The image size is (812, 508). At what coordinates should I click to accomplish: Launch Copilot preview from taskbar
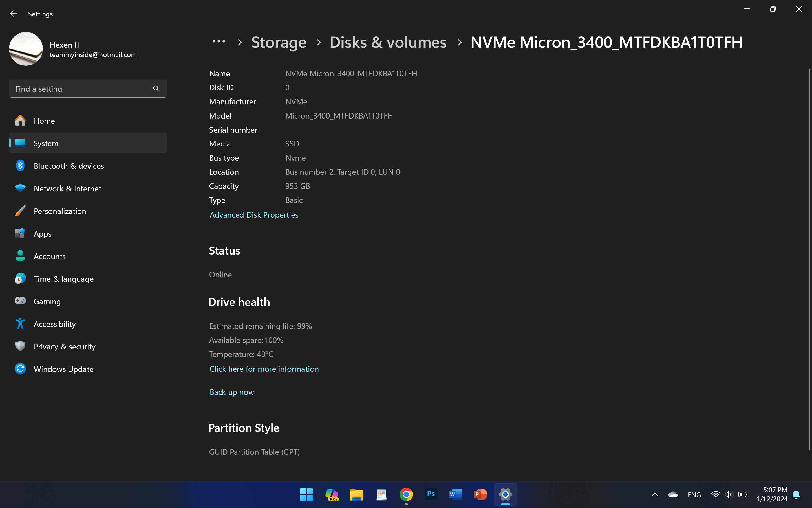pyautogui.click(x=332, y=494)
